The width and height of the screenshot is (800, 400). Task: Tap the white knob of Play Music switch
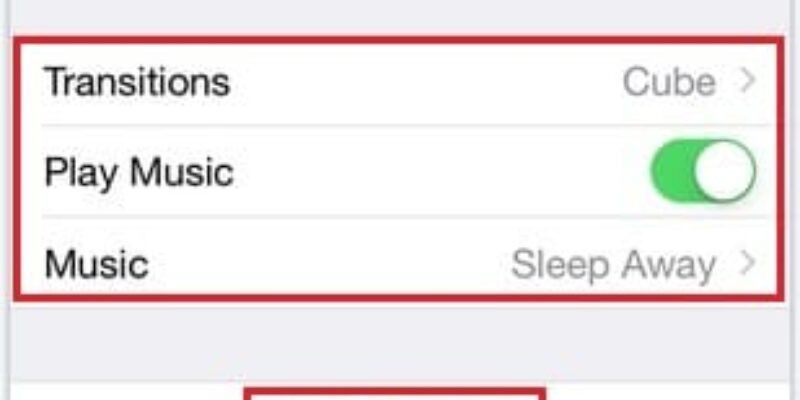click(x=726, y=173)
